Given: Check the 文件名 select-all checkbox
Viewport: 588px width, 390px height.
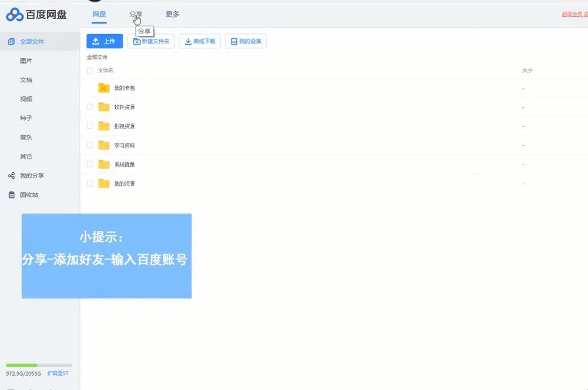Looking at the screenshot, I should coord(89,70).
